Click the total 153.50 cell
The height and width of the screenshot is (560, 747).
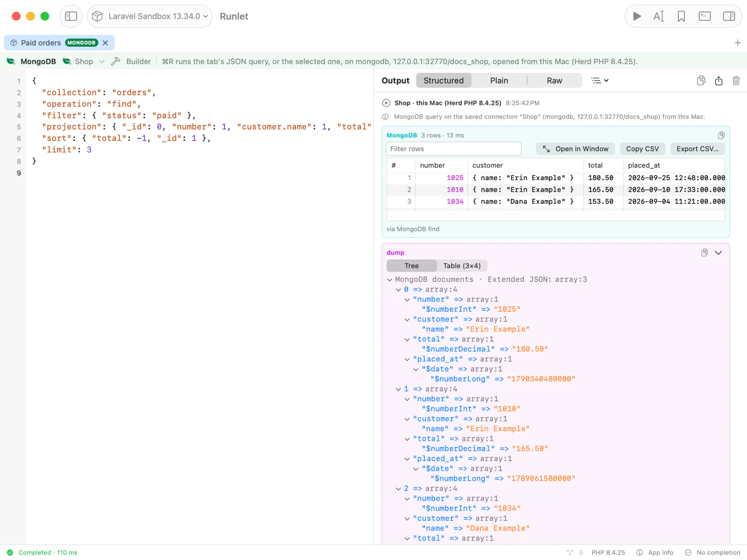[603, 202]
